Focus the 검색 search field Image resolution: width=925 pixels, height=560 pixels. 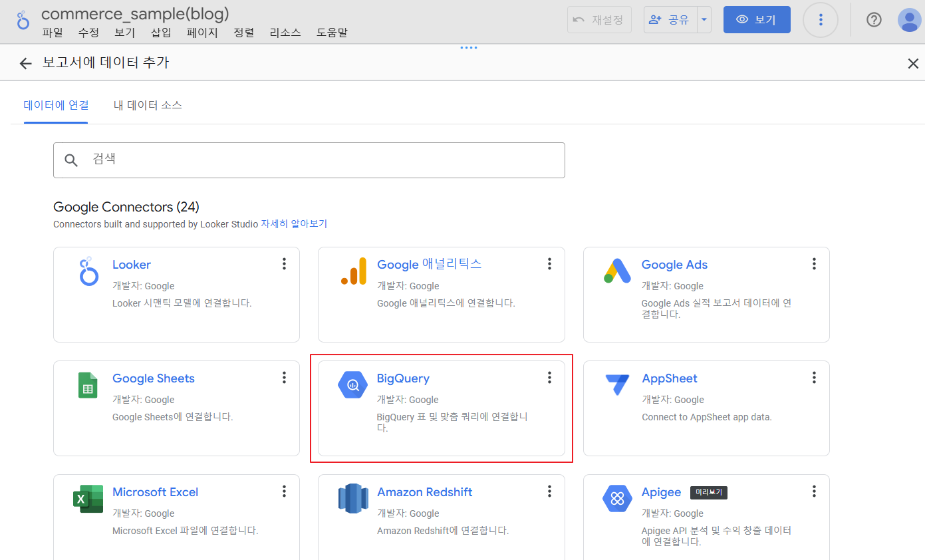point(309,160)
